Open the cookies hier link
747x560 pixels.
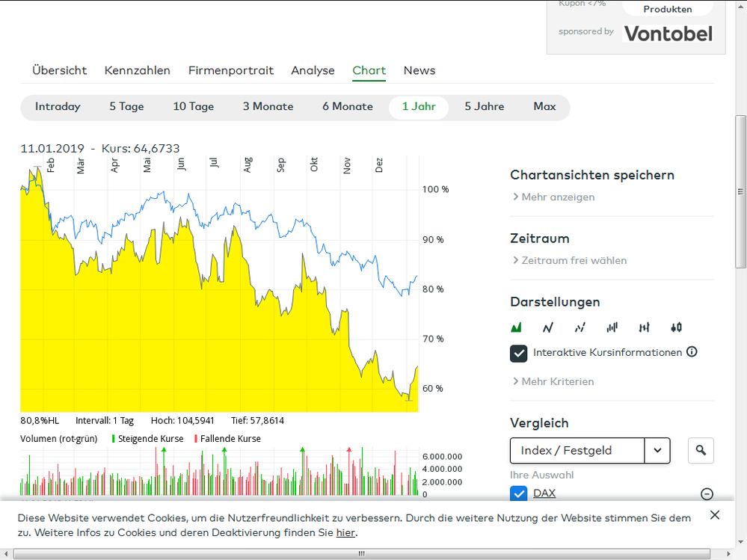coord(345,532)
